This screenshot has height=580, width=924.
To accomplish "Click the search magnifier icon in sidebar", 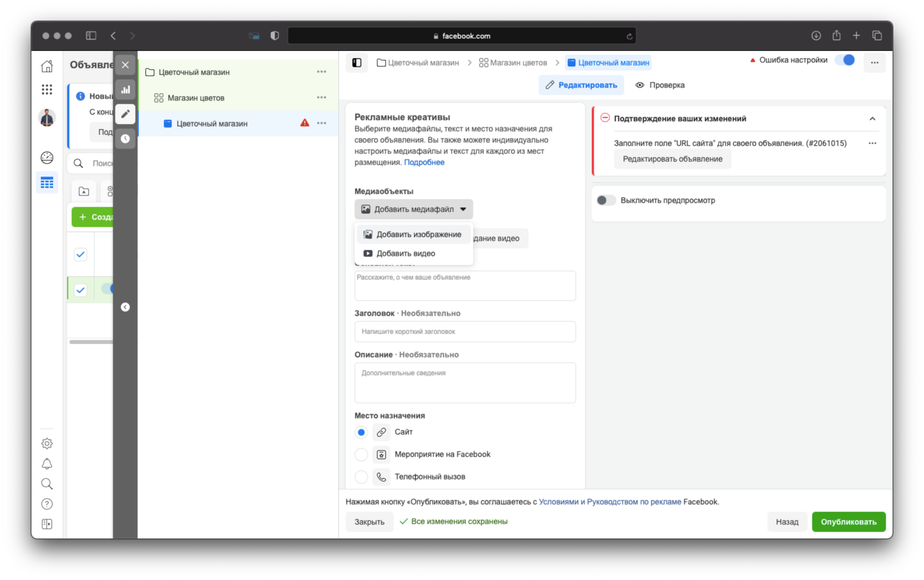I will click(48, 484).
